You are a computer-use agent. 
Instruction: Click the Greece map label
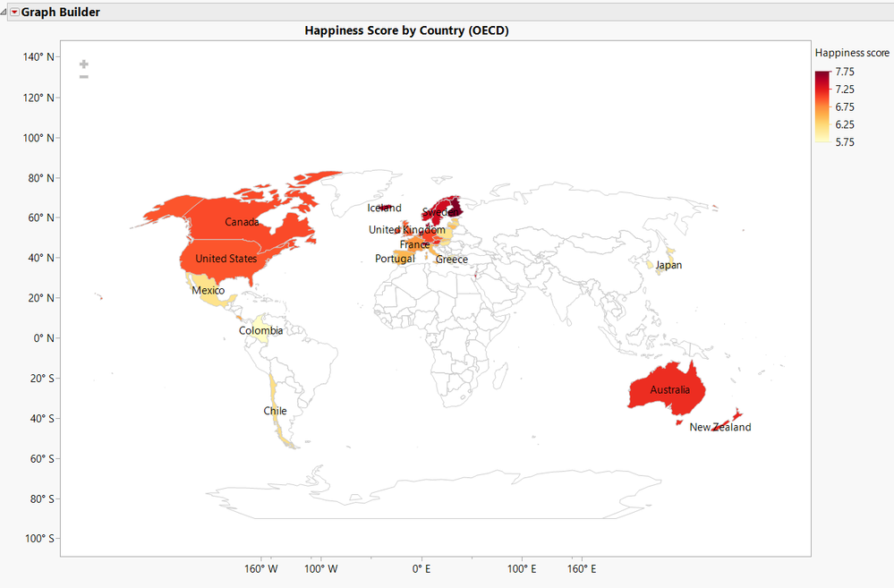(x=452, y=260)
